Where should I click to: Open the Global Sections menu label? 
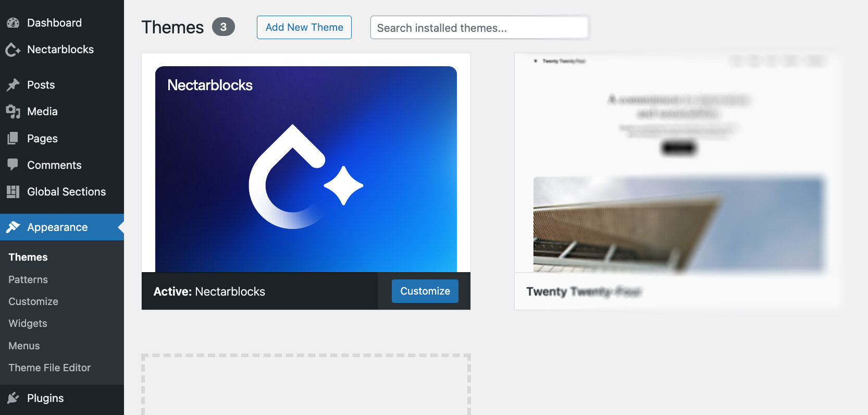(x=66, y=192)
